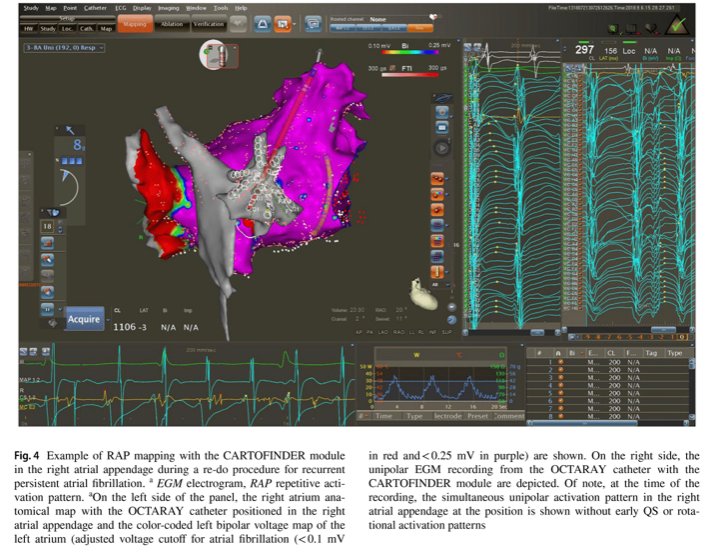The height and width of the screenshot is (557, 717).
Task: Open the Catheter menu
Action: (95, 8)
